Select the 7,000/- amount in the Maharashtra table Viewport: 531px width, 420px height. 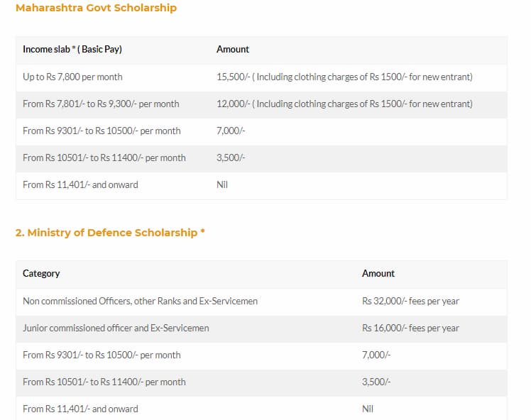pyautogui.click(x=230, y=131)
